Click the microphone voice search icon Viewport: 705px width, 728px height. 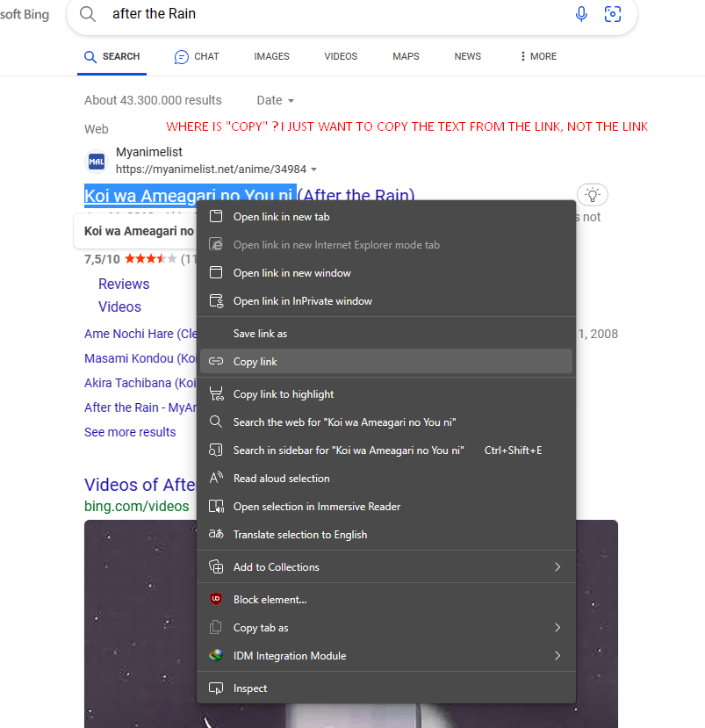tap(581, 14)
